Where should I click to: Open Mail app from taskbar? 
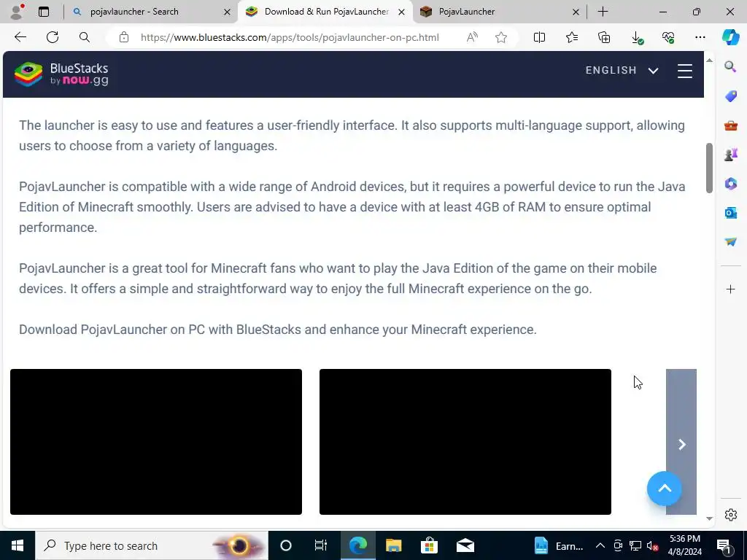click(x=465, y=545)
